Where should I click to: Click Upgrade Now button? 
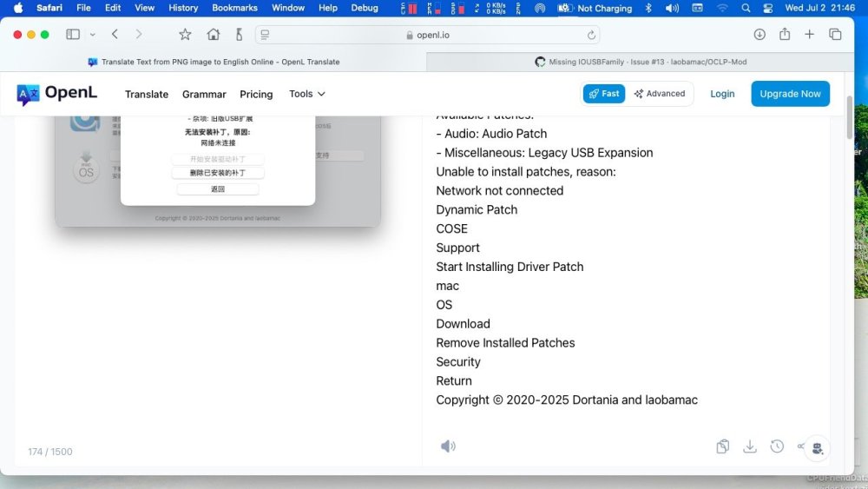[790, 94]
